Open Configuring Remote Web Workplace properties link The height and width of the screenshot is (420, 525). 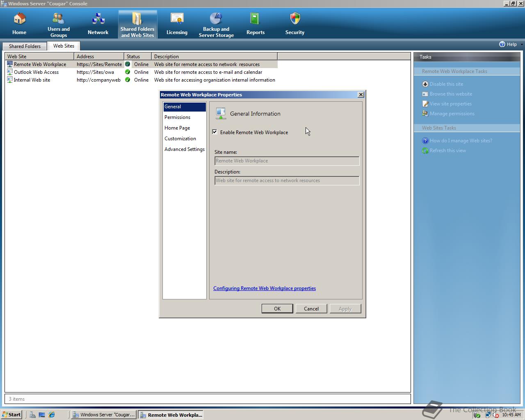click(x=265, y=288)
